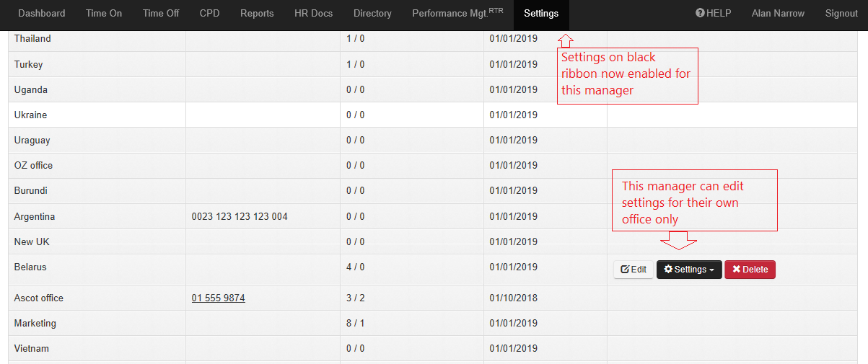Click the Argentina office name cell
Screen dimensions: 868x364
(x=35, y=216)
